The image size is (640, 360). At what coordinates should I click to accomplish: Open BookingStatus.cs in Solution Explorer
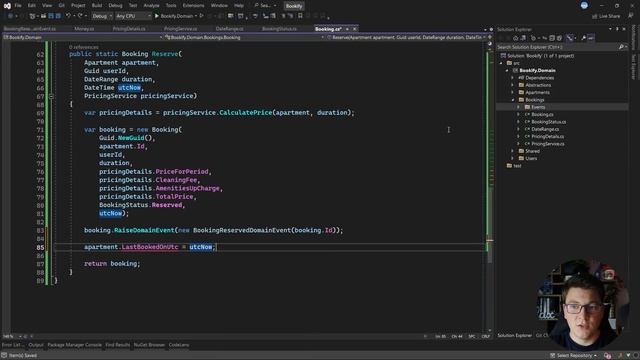548,122
